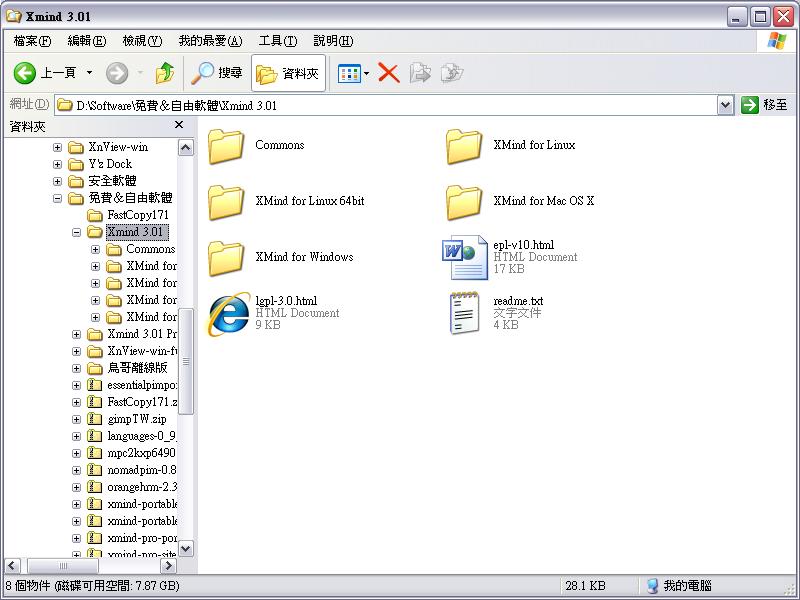Screen dimensions: 800x600
Task: Click tree horizontal scroll left arrow
Action: (13, 565)
